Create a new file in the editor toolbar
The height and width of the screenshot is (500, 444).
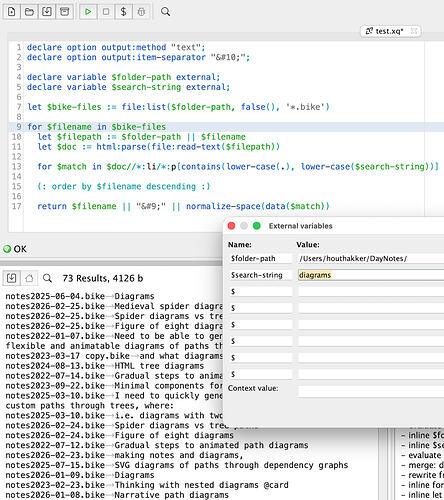tap(12, 12)
